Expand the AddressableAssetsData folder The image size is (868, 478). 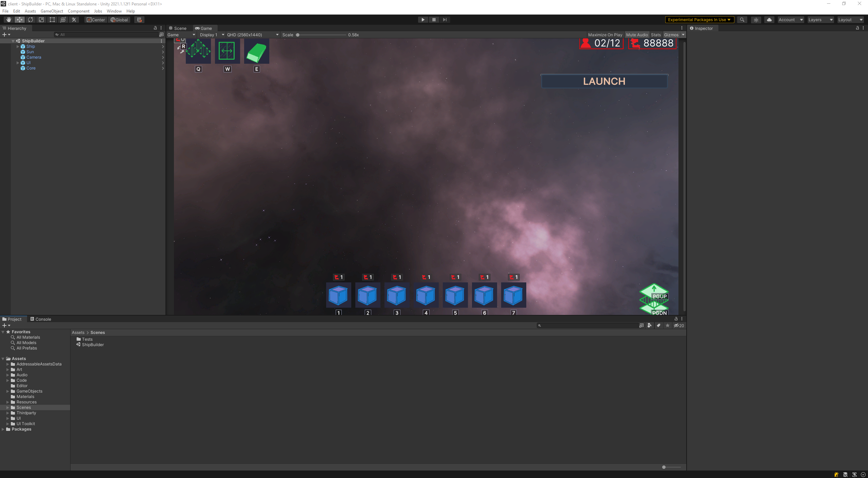pos(8,364)
